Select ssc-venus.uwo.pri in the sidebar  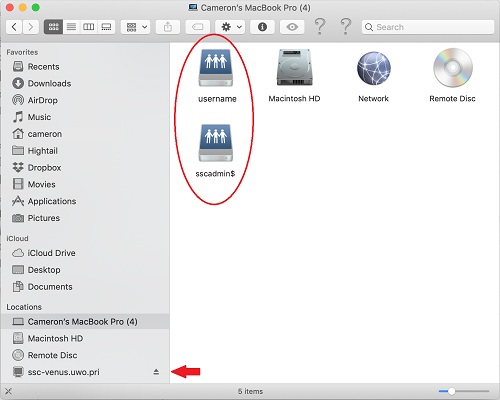click(x=85, y=372)
